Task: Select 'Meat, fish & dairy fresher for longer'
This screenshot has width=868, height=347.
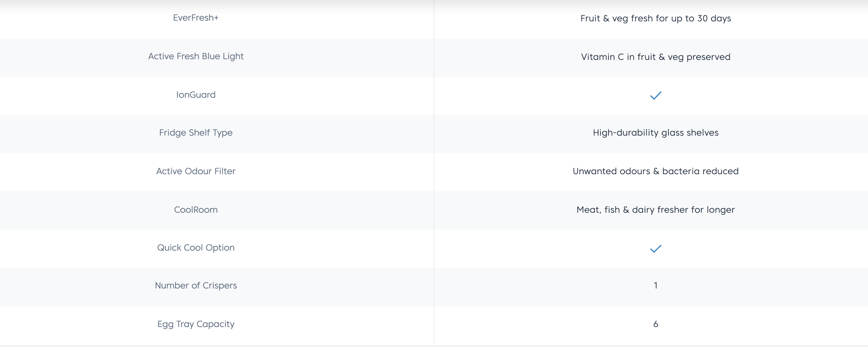Action: click(x=655, y=210)
